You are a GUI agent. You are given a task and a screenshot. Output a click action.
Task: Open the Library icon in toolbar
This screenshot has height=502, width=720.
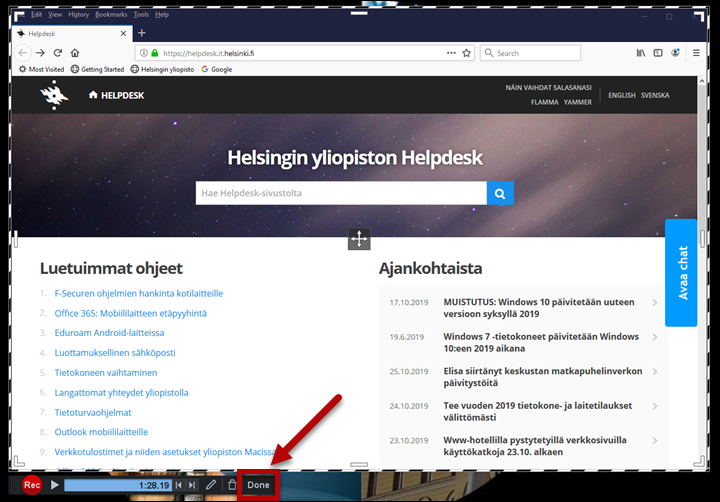pyautogui.click(x=641, y=53)
